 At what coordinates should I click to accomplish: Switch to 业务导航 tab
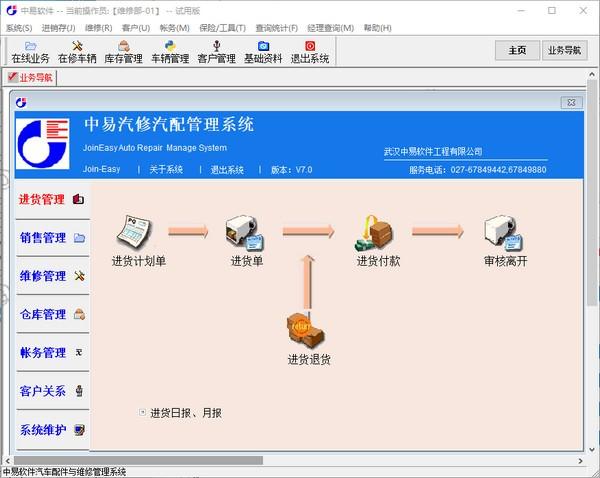pyautogui.click(x=31, y=78)
